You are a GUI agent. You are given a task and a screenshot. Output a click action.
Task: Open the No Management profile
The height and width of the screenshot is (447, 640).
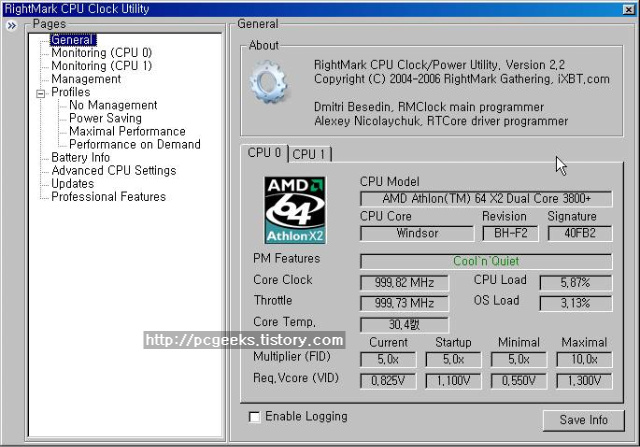(x=113, y=105)
